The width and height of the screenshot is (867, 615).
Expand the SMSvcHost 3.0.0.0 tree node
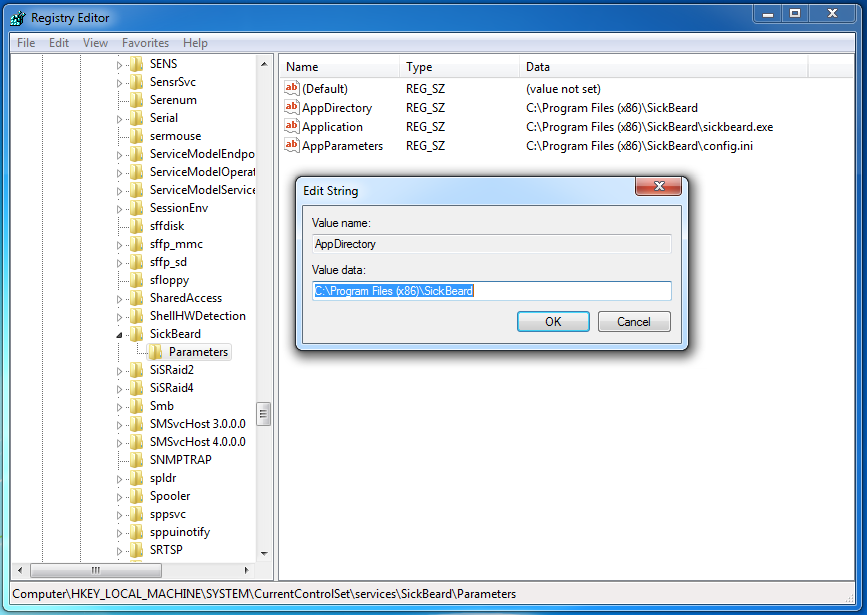[119, 425]
